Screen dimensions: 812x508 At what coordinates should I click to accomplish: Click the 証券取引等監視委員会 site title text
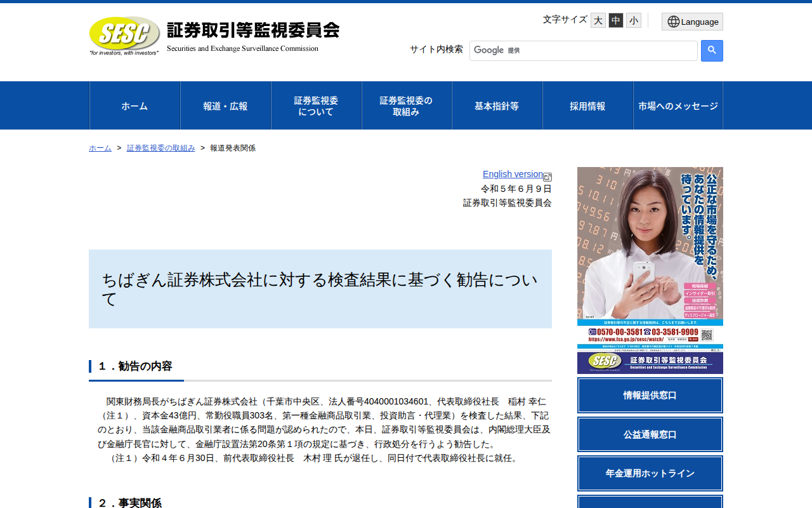pos(253,30)
